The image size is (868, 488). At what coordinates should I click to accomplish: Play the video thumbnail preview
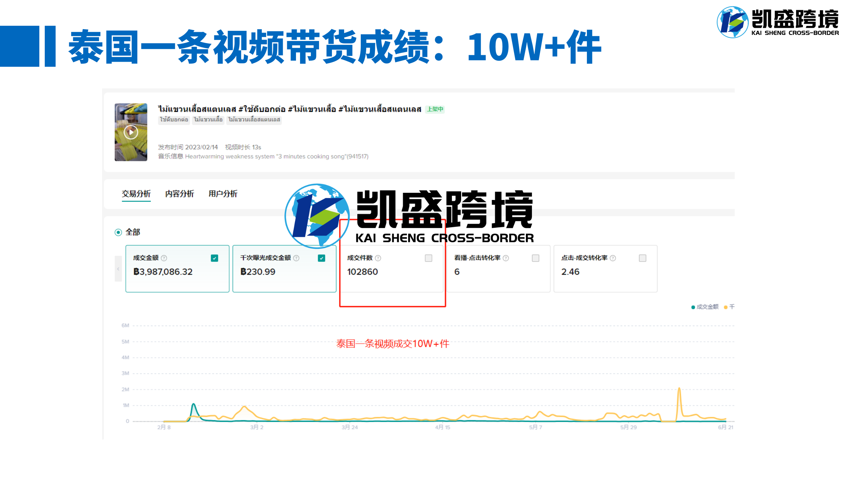[131, 132]
